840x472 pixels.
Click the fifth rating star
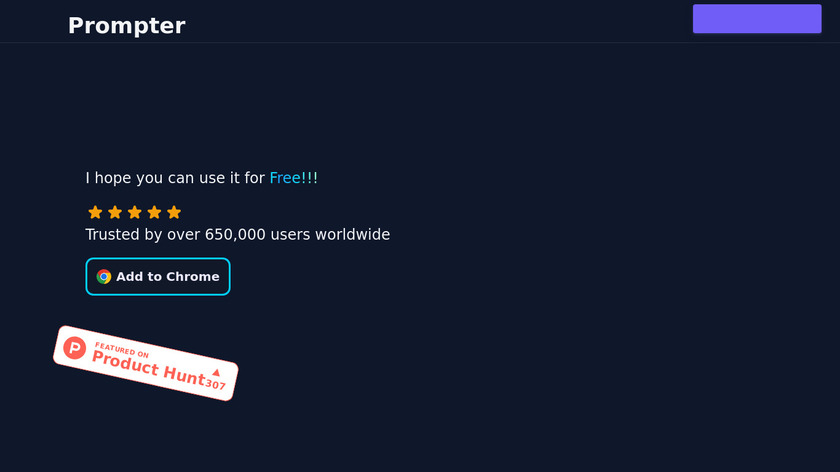click(174, 212)
